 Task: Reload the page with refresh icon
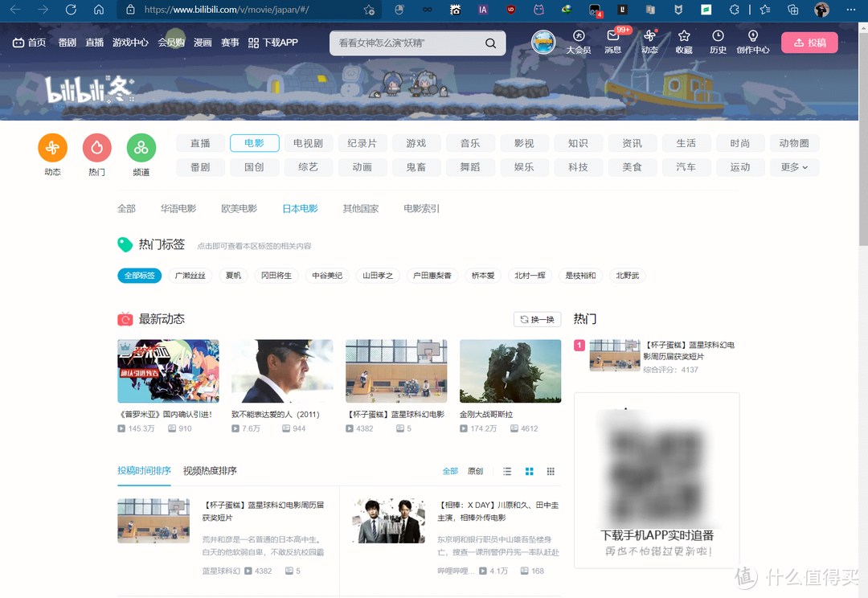[x=71, y=10]
